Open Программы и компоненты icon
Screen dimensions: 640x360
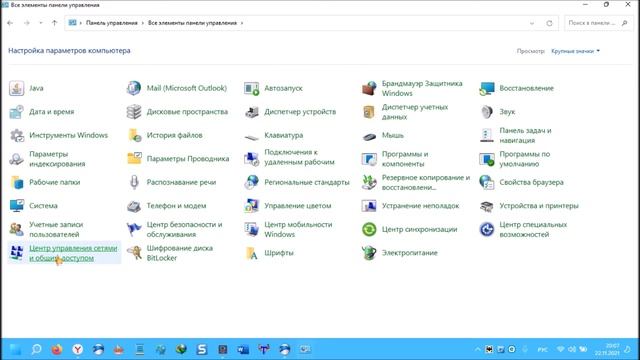click(x=369, y=159)
